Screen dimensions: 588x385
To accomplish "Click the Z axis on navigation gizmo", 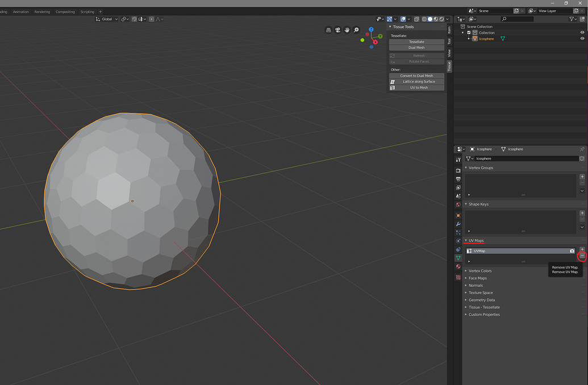I will pyautogui.click(x=371, y=29).
